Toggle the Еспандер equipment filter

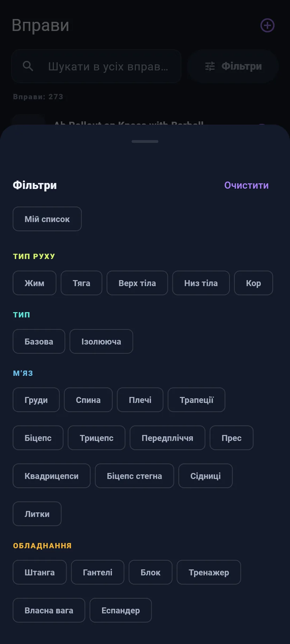pyautogui.click(x=121, y=610)
